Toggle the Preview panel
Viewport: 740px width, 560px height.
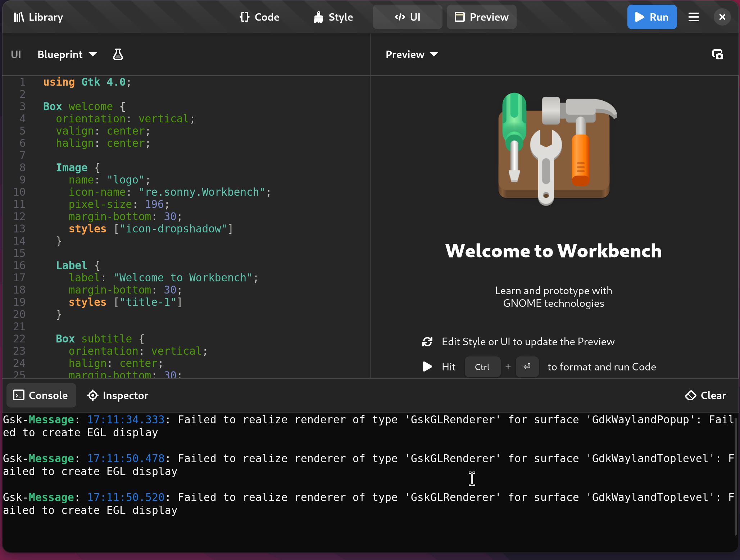click(481, 17)
